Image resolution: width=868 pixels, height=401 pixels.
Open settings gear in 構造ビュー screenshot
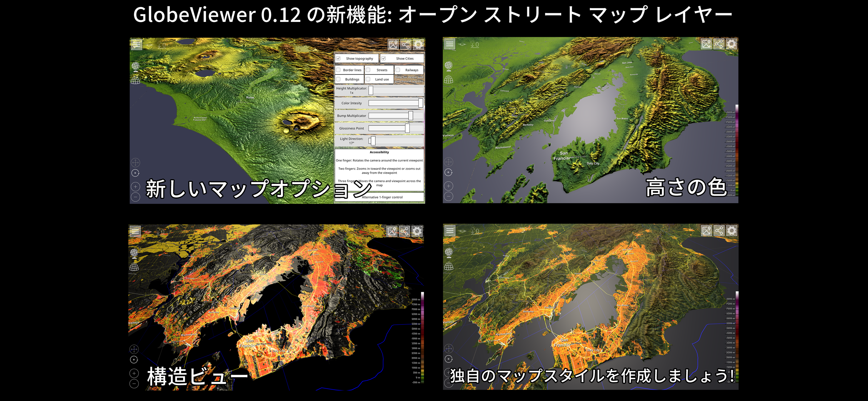click(x=417, y=231)
